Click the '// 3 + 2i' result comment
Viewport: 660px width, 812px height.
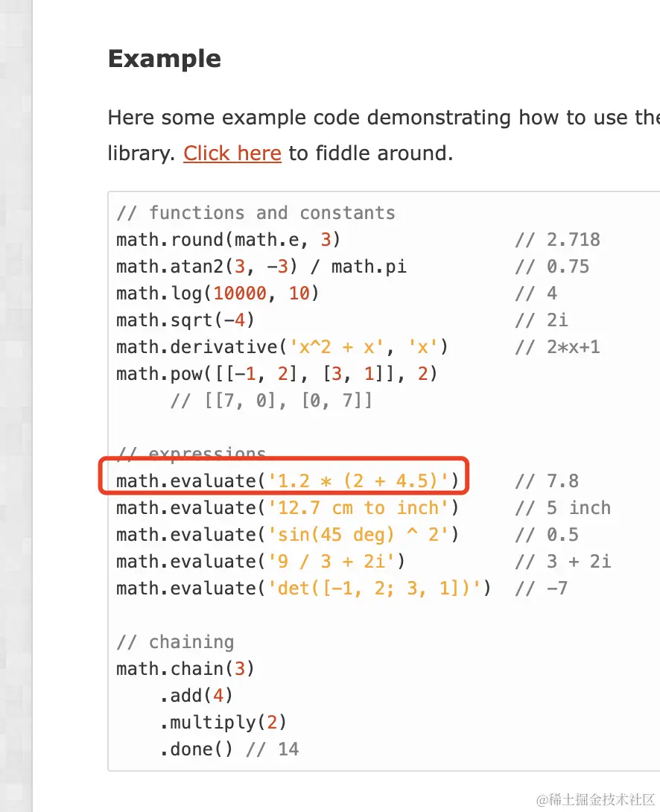click(563, 562)
